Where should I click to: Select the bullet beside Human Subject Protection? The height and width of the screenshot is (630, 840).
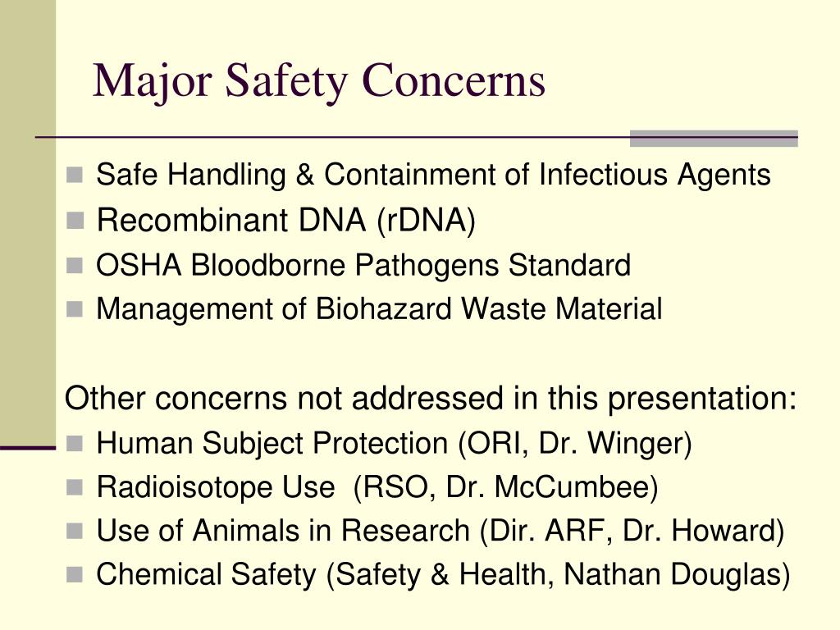click(75, 444)
